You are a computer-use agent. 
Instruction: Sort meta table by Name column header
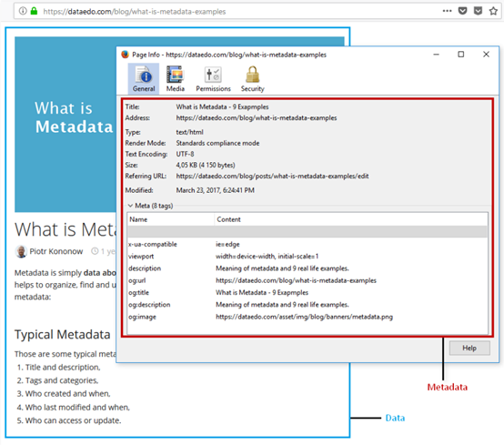(171, 219)
